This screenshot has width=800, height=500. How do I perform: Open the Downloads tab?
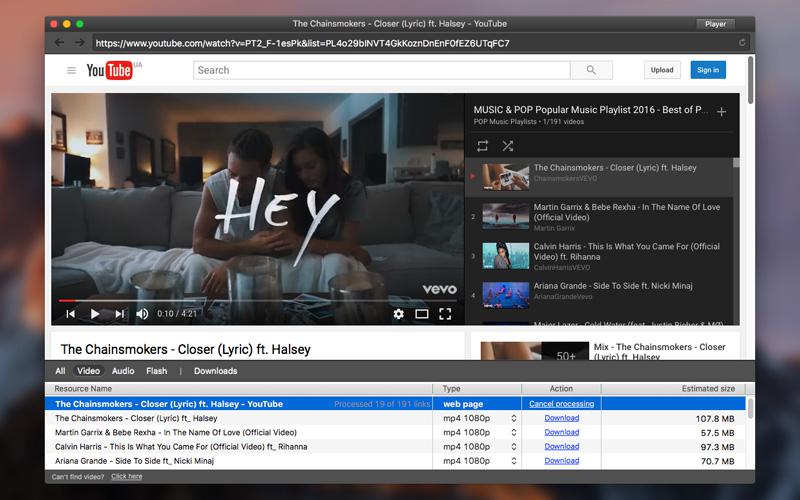[x=215, y=371]
